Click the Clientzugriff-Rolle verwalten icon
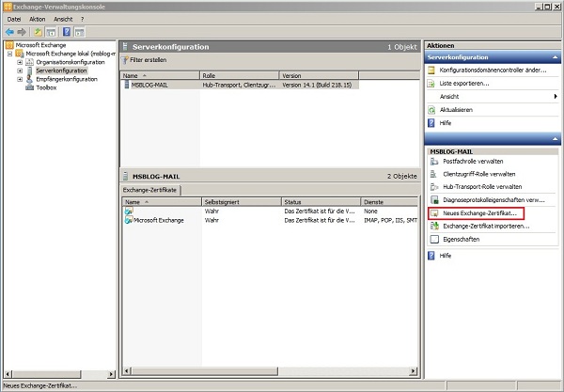564x392 pixels. pyautogui.click(x=434, y=174)
